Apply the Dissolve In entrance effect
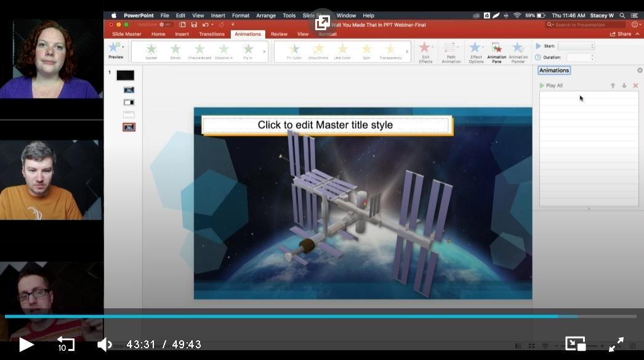Screen dimensions: 644x360 point(223,52)
